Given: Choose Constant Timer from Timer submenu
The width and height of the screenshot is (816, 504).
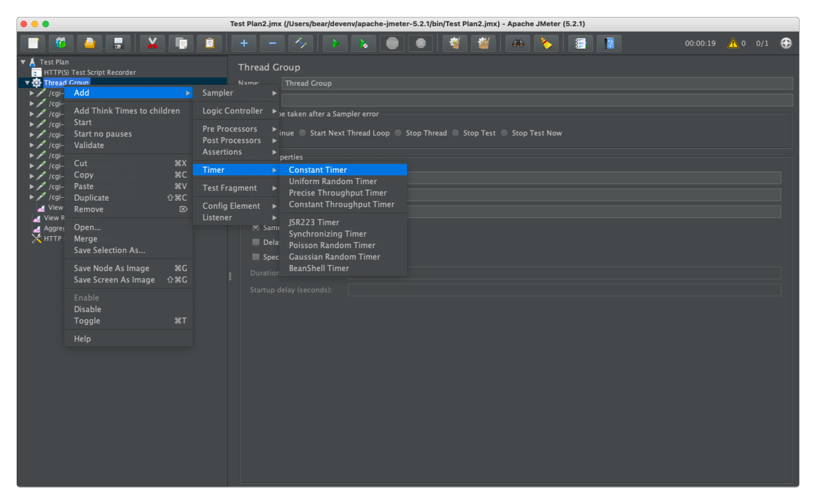Looking at the screenshot, I should click(343, 170).
